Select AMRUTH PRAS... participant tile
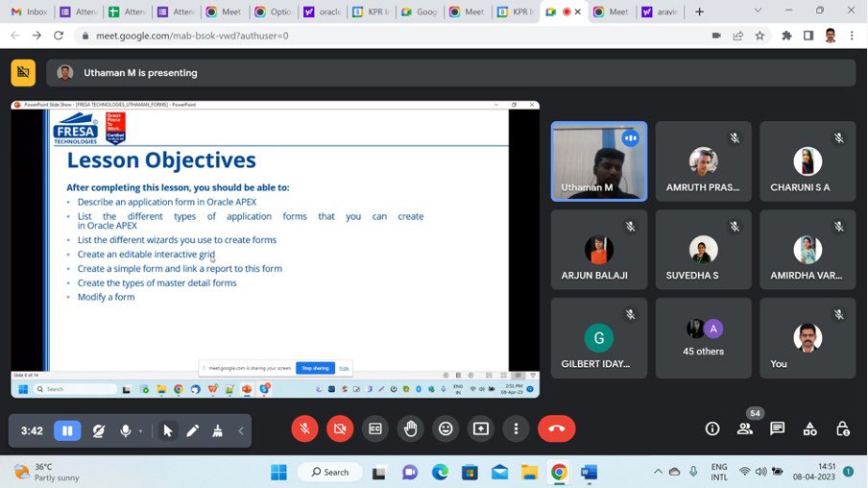The height and width of the screenshot is (488, 868). (x=704, y=161)
